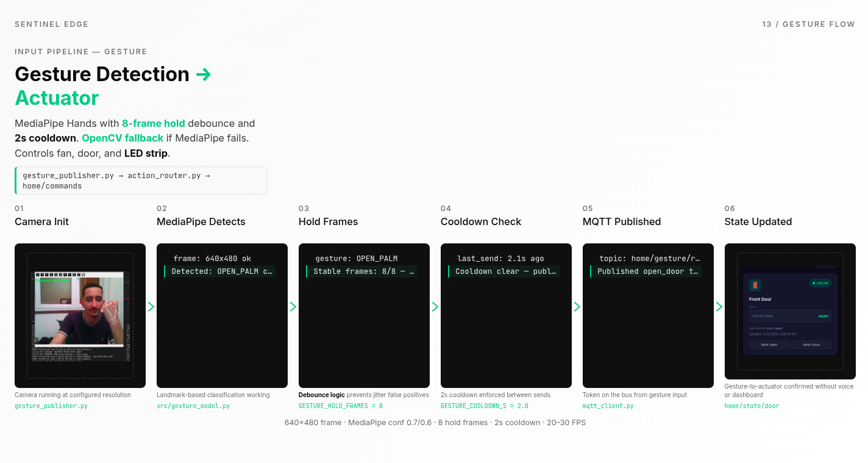
Task: Click the gesture_publisher.py → action_router.py code box
Action: click(x=141, y=181)
